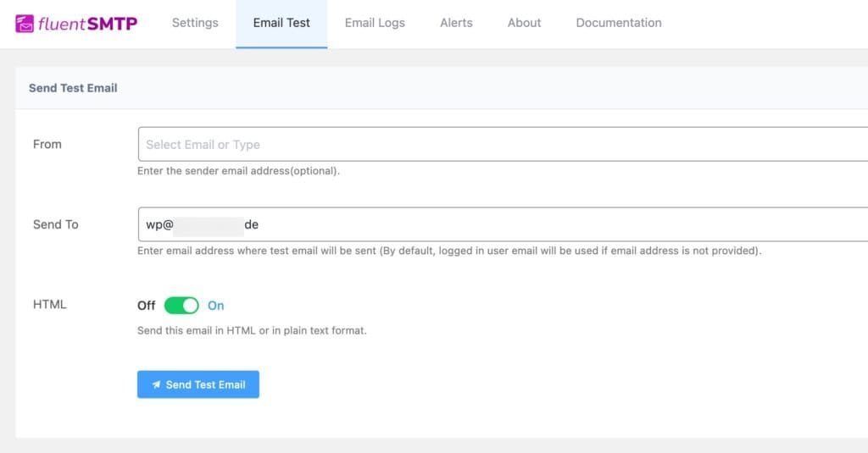868x453 pixels.
Task: Click the Off label beside HTML switch
Action: coord(146,306)
